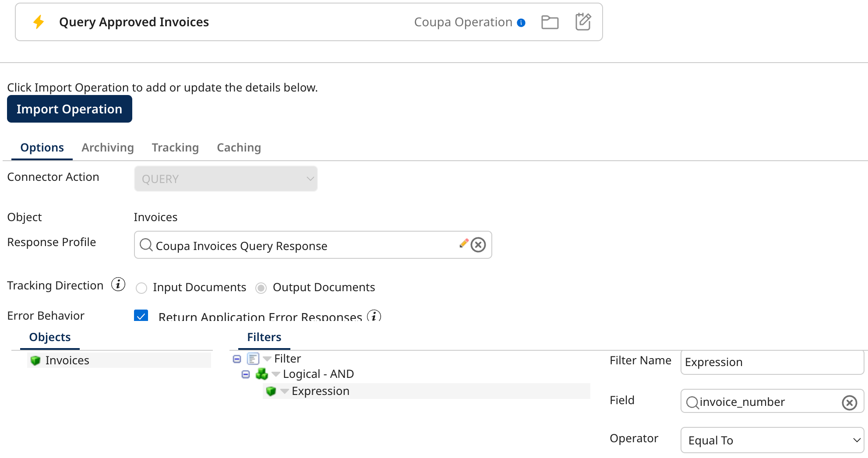Collapse the Filter tree node
This screenshot has height=458, width=868.
[x=236, y=359]
